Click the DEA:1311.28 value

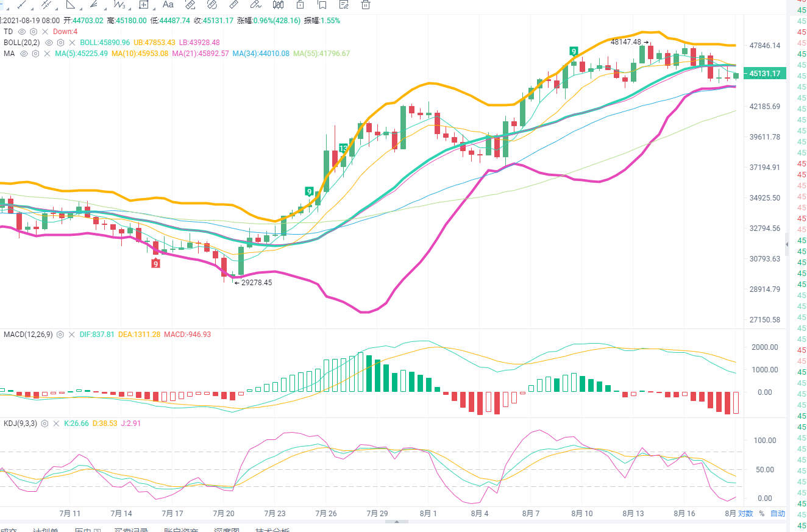tap(139, 335)
